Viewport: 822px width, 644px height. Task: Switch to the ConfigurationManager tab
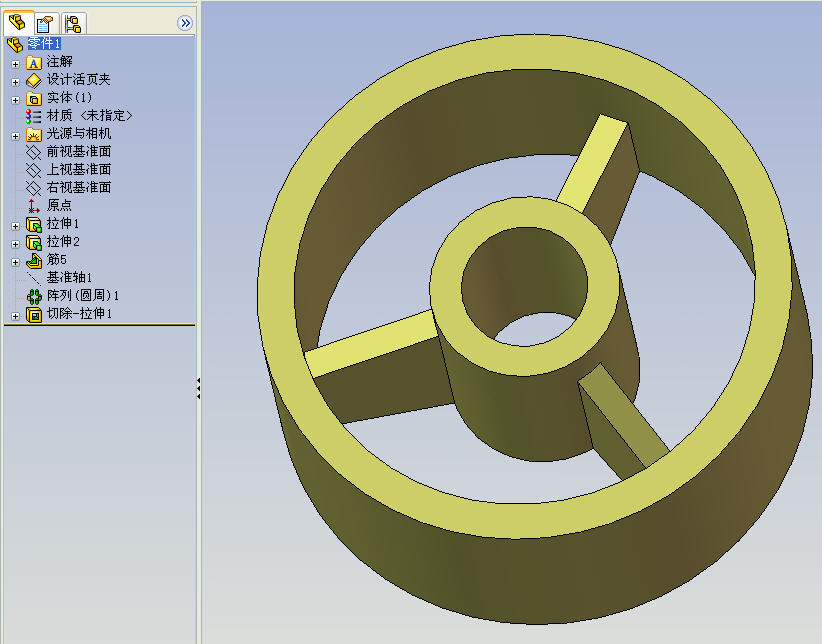pyautogui.click(x=73, y=23)
